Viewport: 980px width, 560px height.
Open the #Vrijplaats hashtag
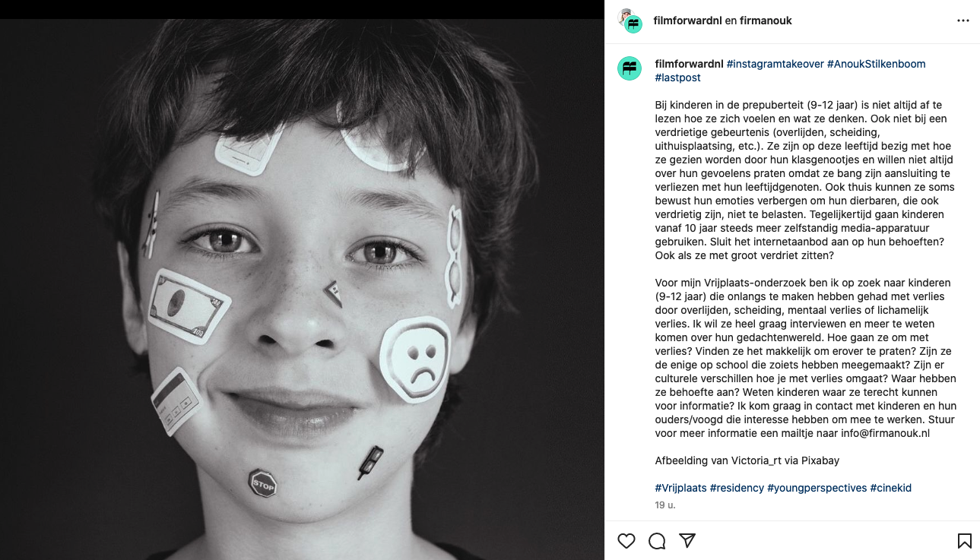coord(680,488)
